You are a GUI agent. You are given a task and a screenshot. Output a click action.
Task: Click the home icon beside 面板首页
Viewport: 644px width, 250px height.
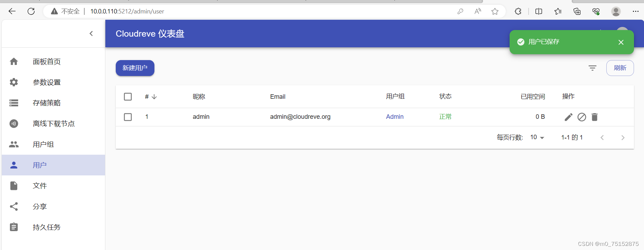pos(14,61)
